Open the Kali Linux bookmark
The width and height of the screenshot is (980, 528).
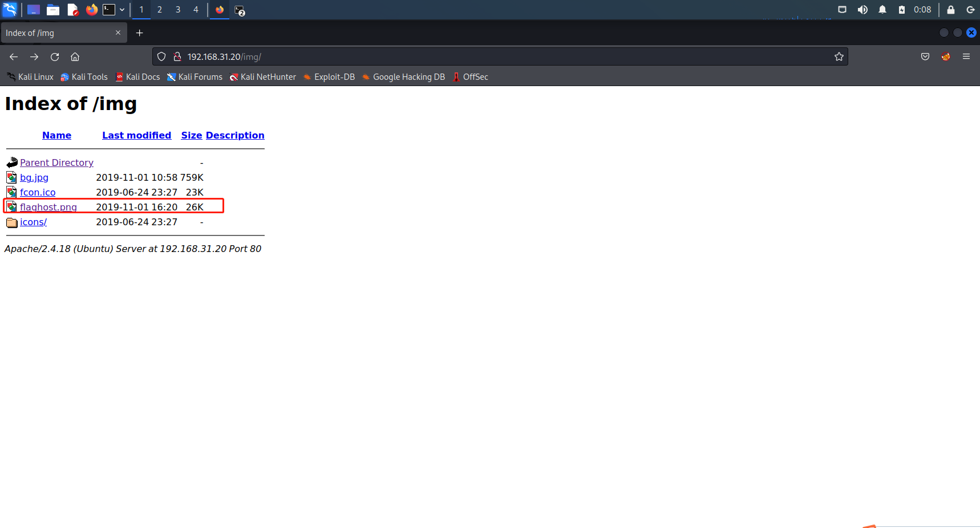[30, 77]
